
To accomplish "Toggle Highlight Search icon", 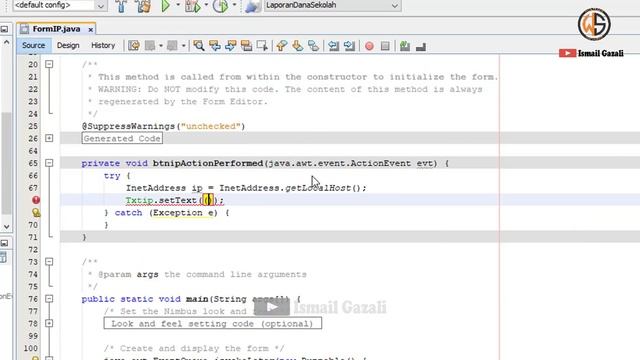I will click(x=246, y=46).
